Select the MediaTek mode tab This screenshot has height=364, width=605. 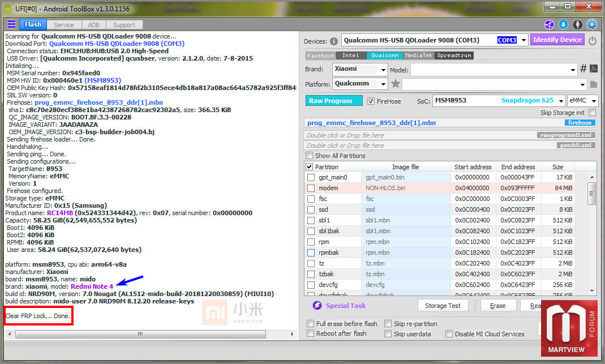click(419, 55)
